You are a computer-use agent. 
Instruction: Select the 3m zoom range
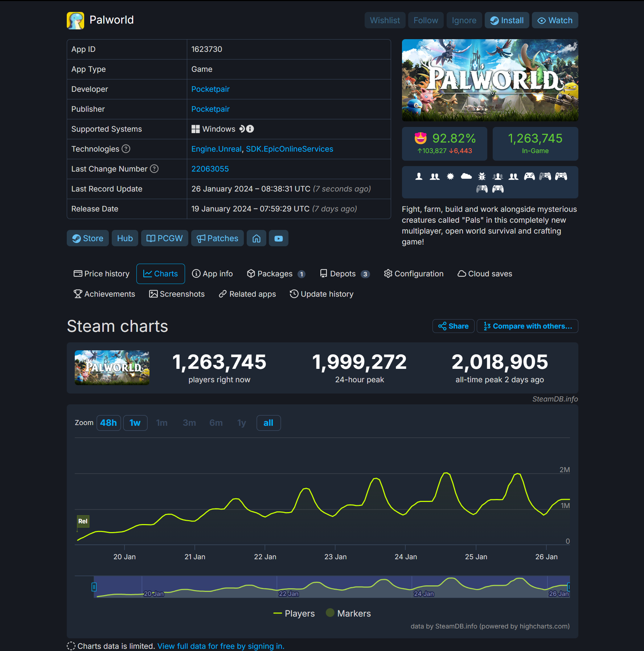189,423
